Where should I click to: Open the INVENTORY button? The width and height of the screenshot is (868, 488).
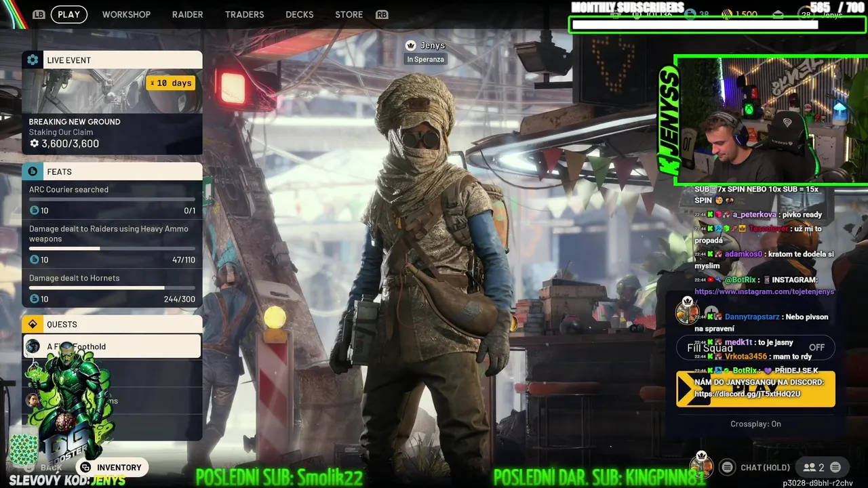(111, 467)
